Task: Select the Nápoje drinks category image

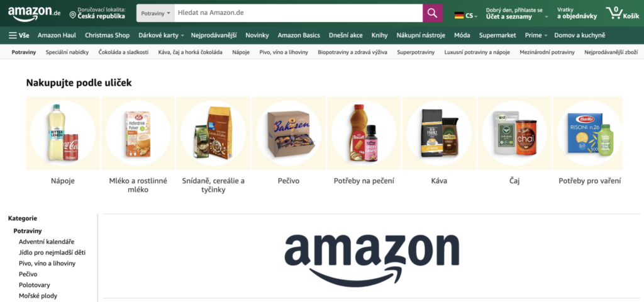Action: 63,133
